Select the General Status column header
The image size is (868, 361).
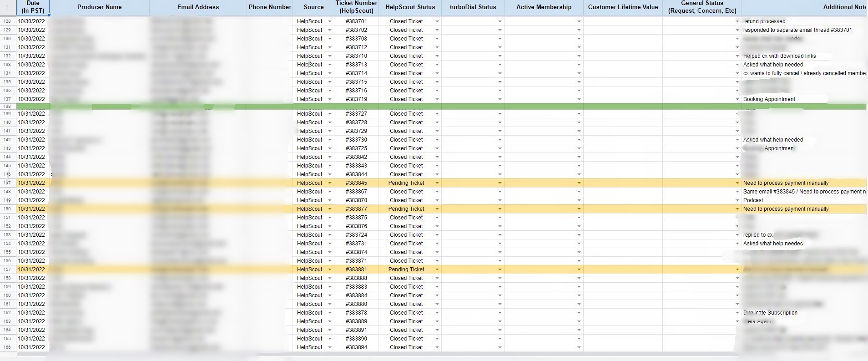coord(702,7)
